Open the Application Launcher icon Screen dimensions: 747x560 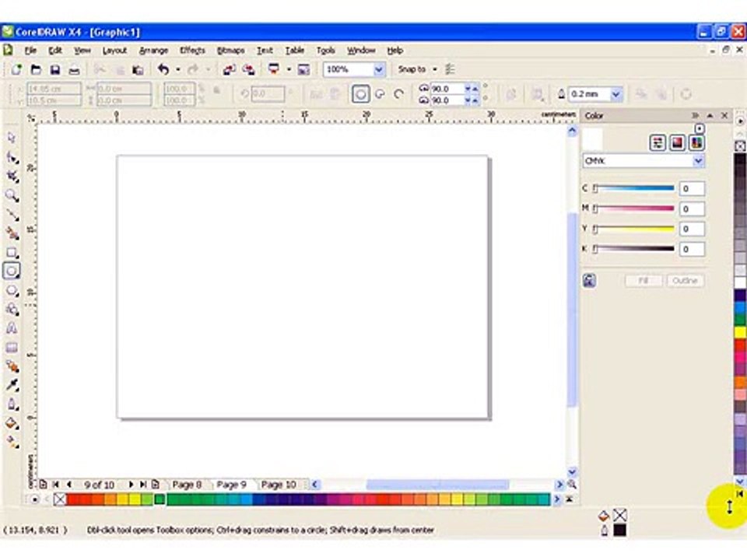coord(274,69)
